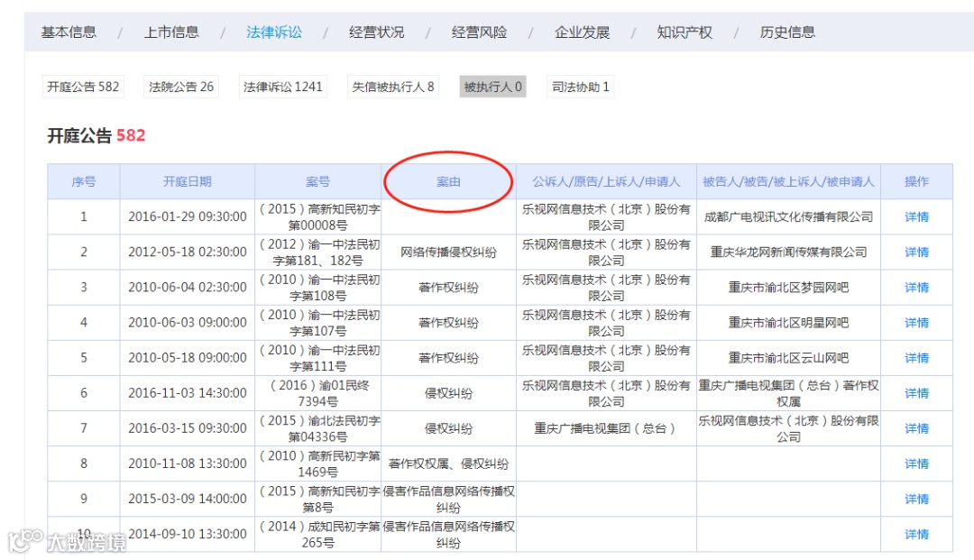The width and height of the screenshot is (974, 560).
Task: Open the 经营状况 tab
Action: tap(376, 32)
